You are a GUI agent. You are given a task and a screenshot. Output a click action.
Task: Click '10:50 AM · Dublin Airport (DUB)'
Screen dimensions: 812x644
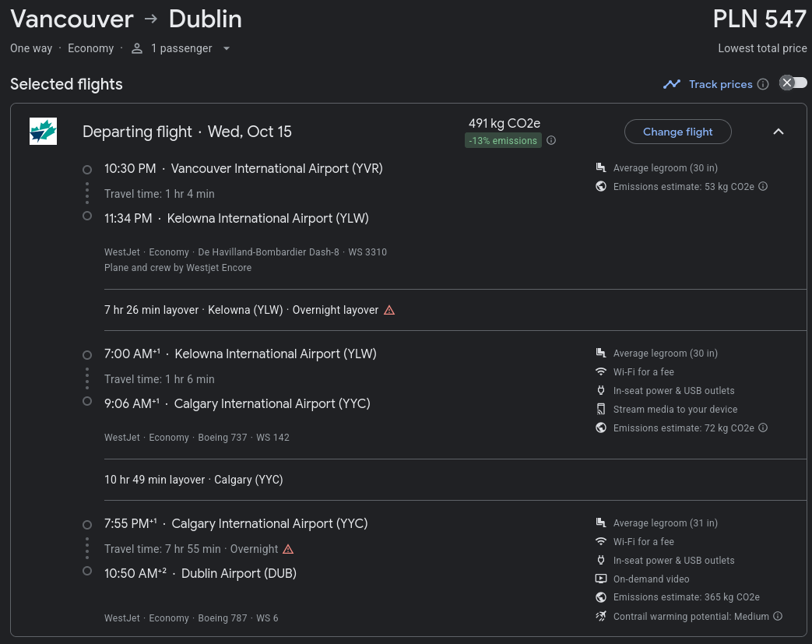(200, 574)
